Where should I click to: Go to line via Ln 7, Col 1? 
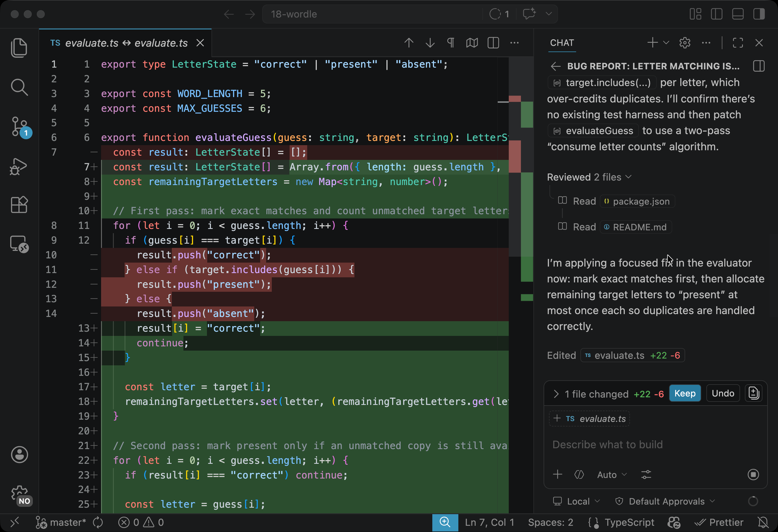(490, 522)
